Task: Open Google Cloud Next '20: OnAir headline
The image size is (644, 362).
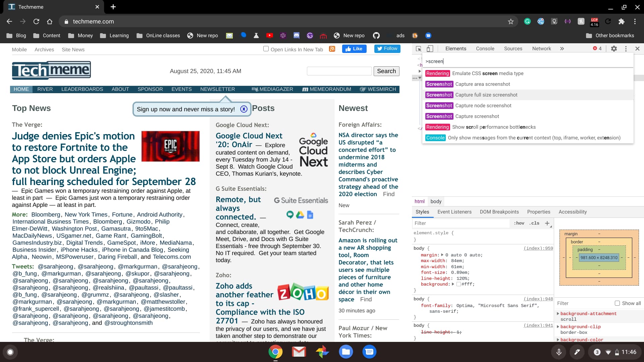Action: coord(249,140)
